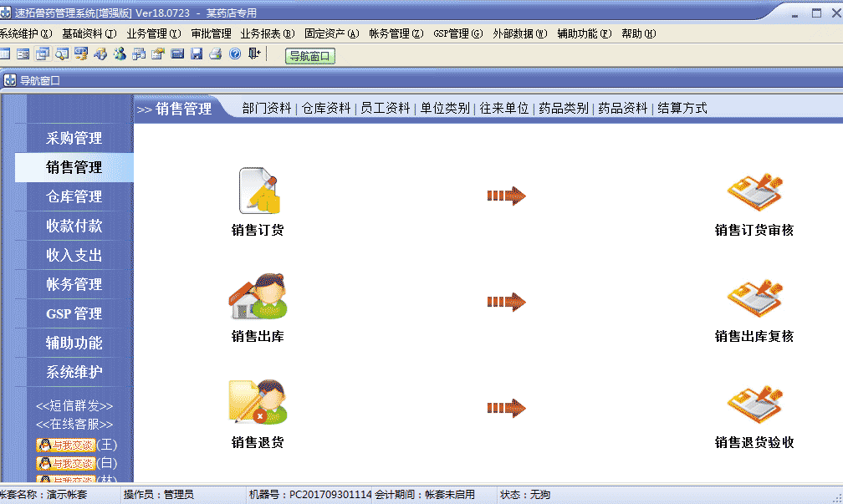Open the 药品资料 link
The width and height of the screenshot is (843, 504).
coord(623,108)
